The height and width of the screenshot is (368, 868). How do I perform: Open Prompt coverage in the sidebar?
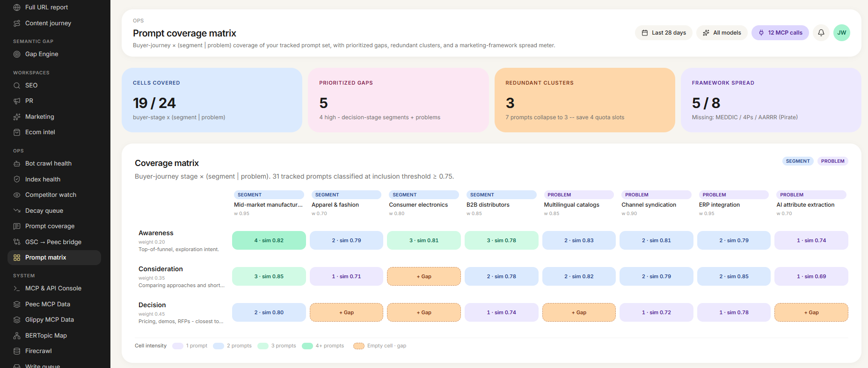50,226
